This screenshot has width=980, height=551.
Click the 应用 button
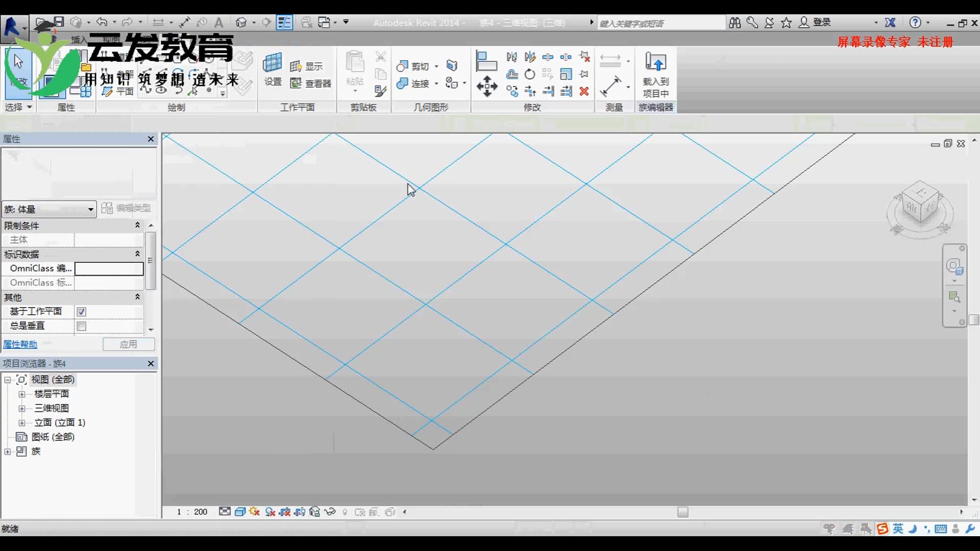[129, 344]
